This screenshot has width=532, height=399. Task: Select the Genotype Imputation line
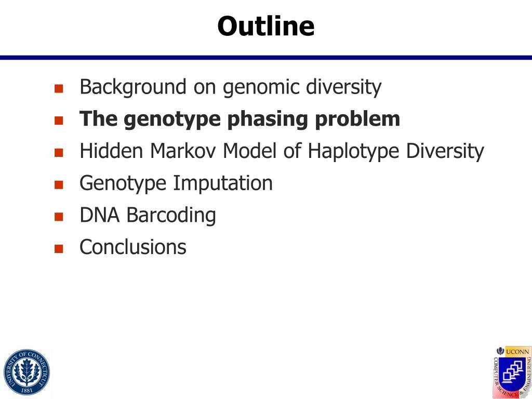coord(176,183)
